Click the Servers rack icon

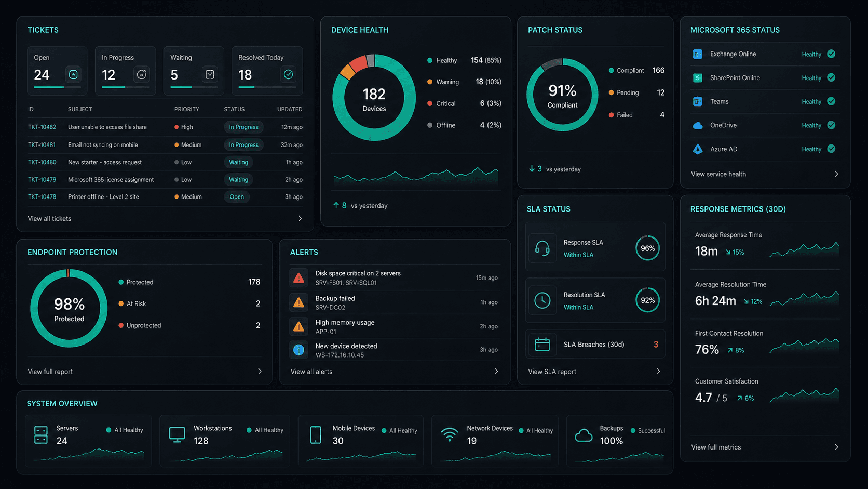tap(41, 435)
